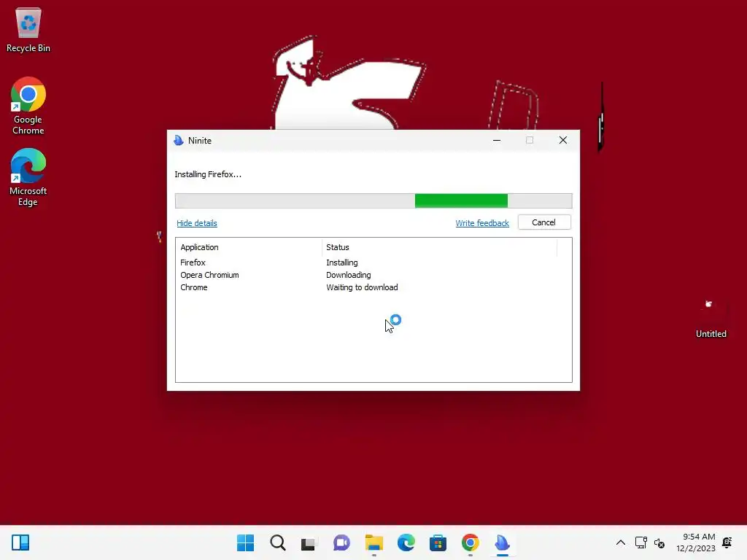Switch to Chrome in the taskbar

pyautogui.click(x=471, y=542)
